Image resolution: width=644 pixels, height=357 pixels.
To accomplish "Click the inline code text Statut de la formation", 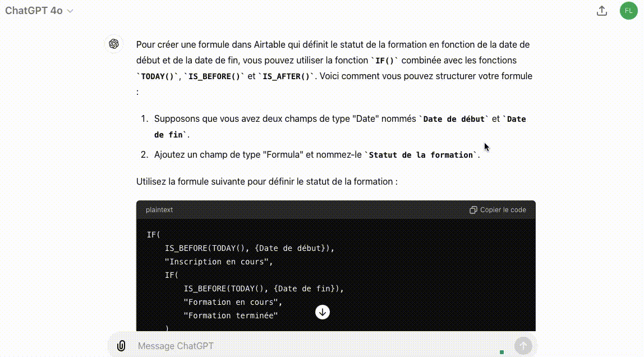I will tap(421, 155).
